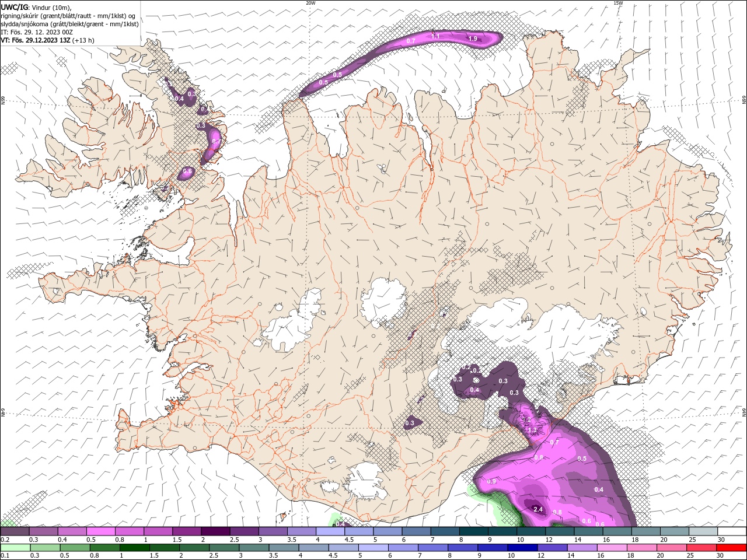Click the 'UWC/IG: Vindur (10m)' title line
This screenshot has width=747, height=560.
(x=36, y=7)
